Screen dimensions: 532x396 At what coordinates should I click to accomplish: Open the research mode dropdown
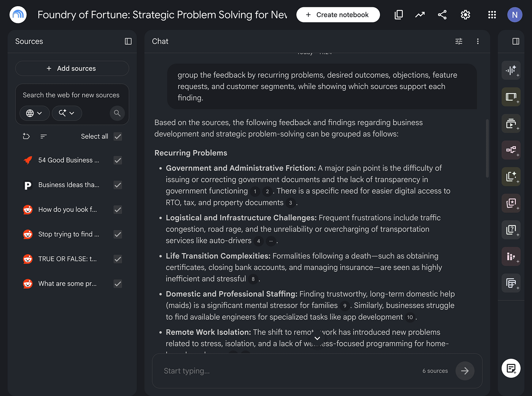click(x=66, y=113)
